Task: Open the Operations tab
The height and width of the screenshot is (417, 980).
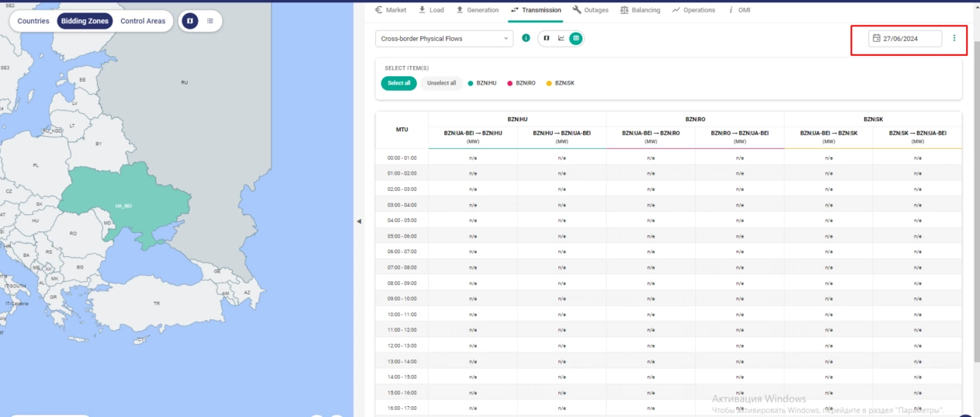Action: [x=693, y=10]
